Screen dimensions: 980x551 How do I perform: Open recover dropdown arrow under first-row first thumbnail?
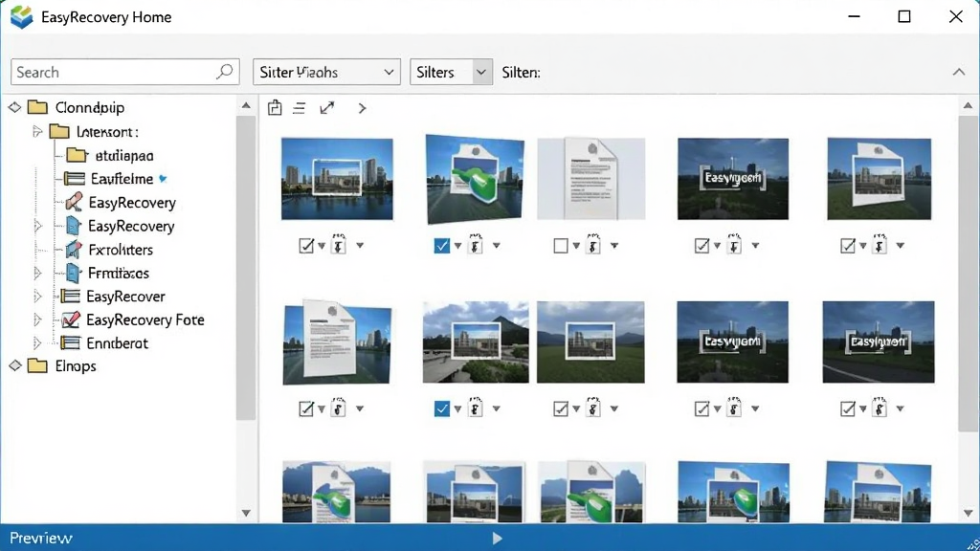[x=360, y=246]
